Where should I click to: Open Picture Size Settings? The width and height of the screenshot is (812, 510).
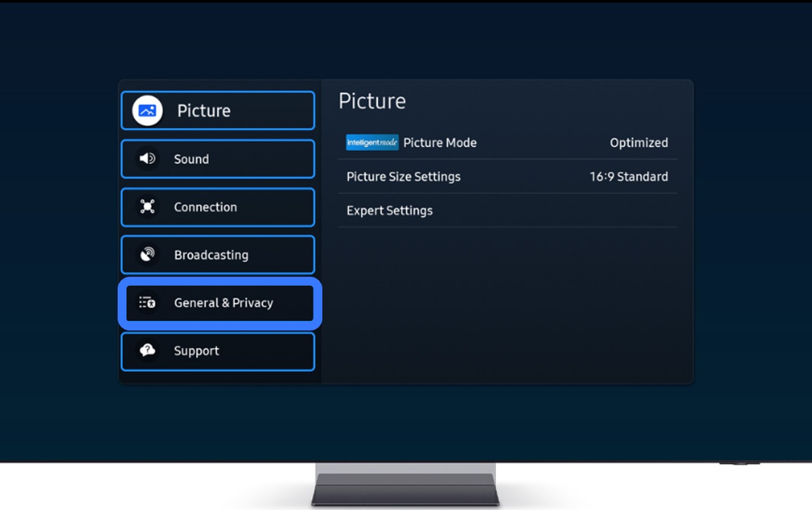click(403, 177)
